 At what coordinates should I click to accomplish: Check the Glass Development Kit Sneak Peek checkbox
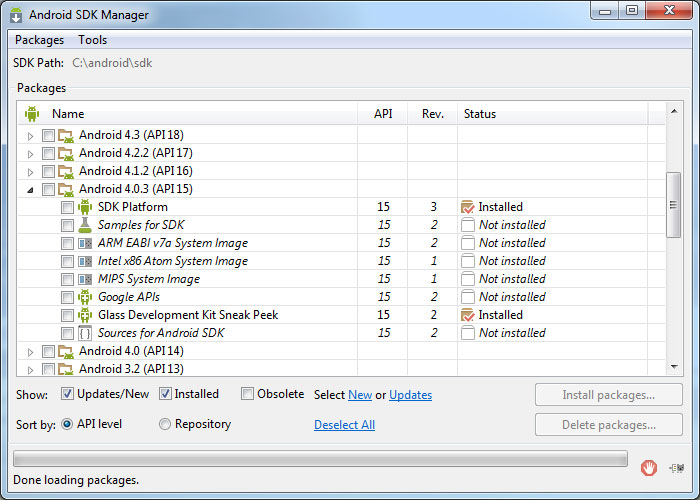[x=67, y=315]
